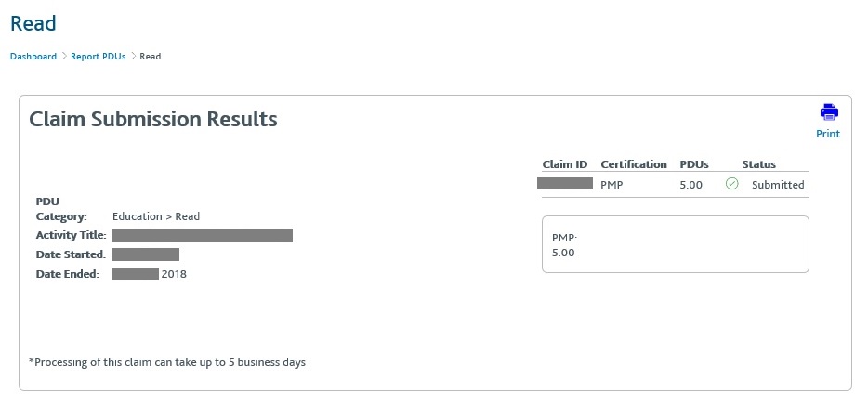Select the Read breadcrumb item
This screenshot has height=404, width=868.
point(150,57)
